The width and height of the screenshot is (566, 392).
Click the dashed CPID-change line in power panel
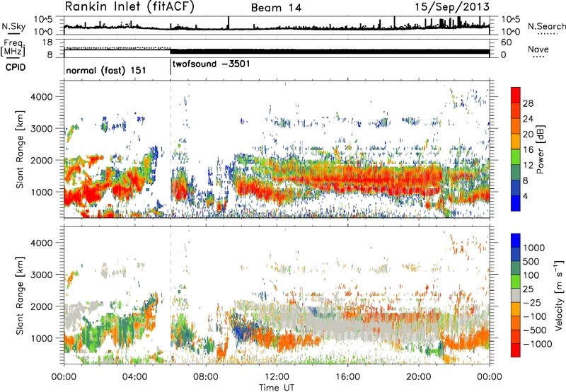click(x=171, y=149)
